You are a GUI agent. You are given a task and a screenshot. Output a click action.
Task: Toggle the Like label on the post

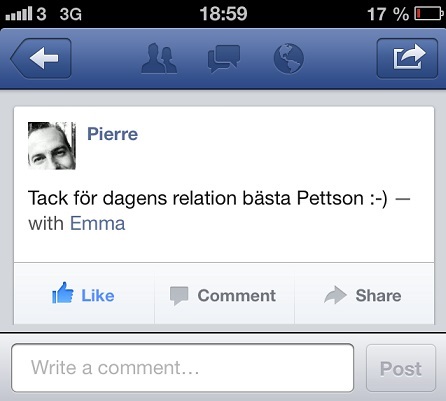[x=98, y=296]
